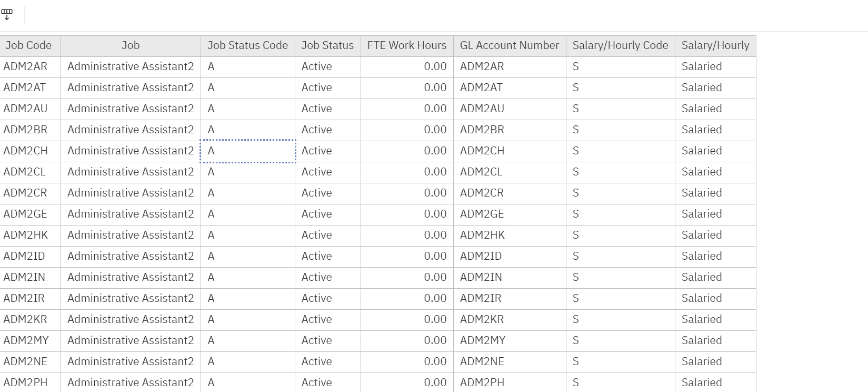This screenshot has height=392, width=868.
Task: Click Job Code cell ADM2AU
Action: [30, 109]
